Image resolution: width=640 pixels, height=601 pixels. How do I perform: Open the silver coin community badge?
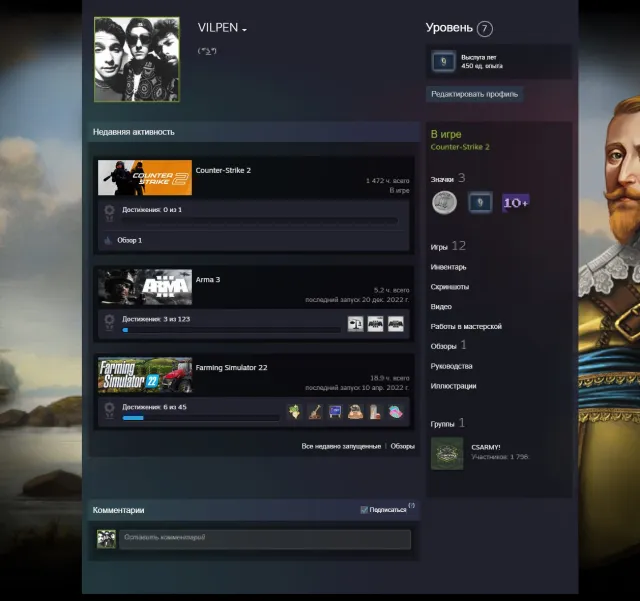coord(444,202)
